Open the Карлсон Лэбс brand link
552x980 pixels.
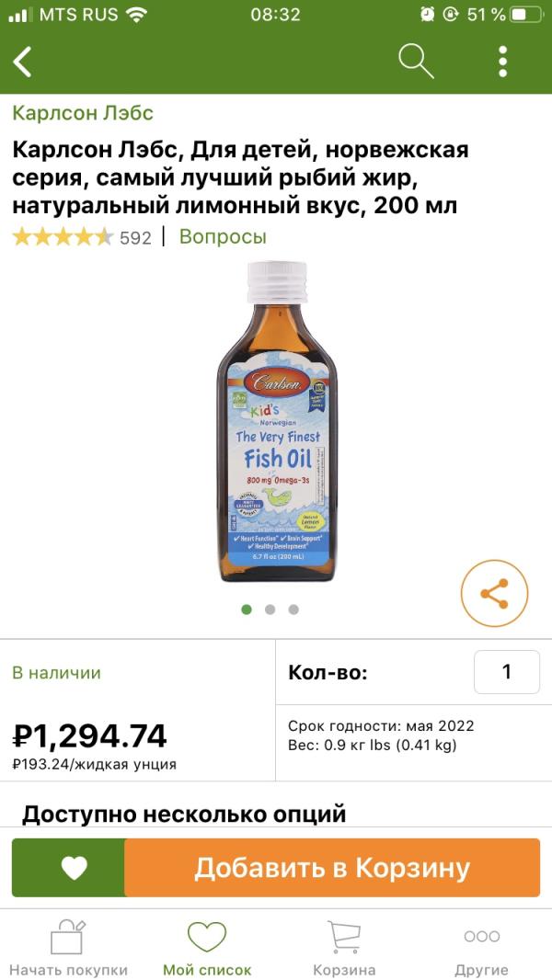tap(83, 113)
